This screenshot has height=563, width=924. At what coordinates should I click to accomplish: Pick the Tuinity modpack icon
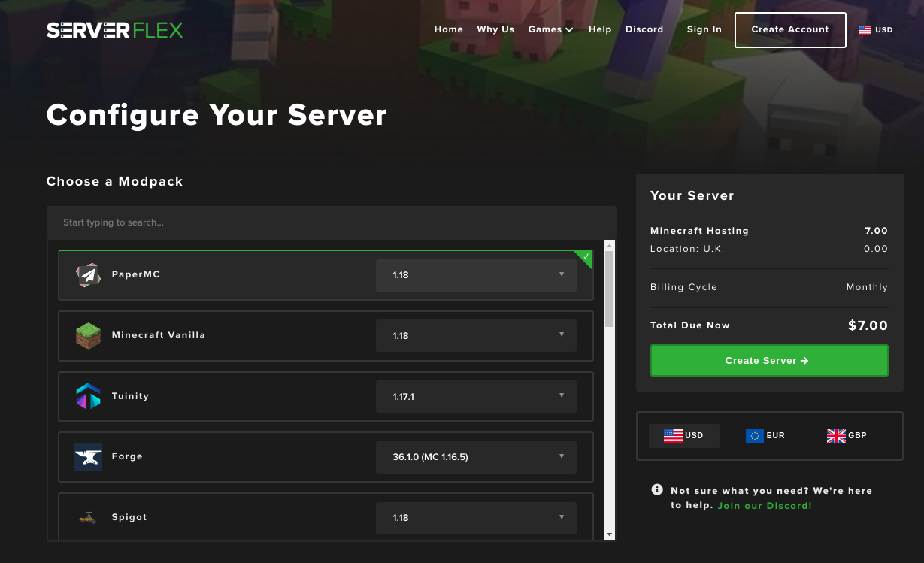[88, 396]
